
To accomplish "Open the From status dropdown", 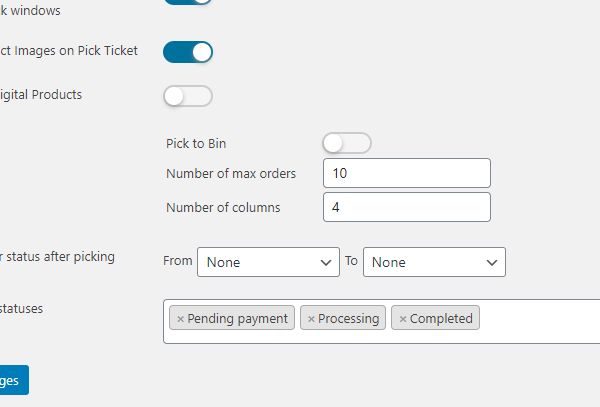I will [268, 262].
